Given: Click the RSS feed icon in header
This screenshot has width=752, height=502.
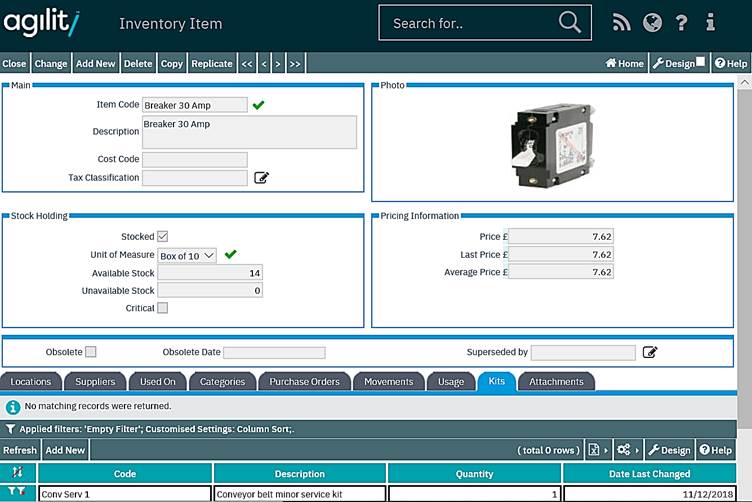Looking at the screenshot, I should tap(622, 23).
